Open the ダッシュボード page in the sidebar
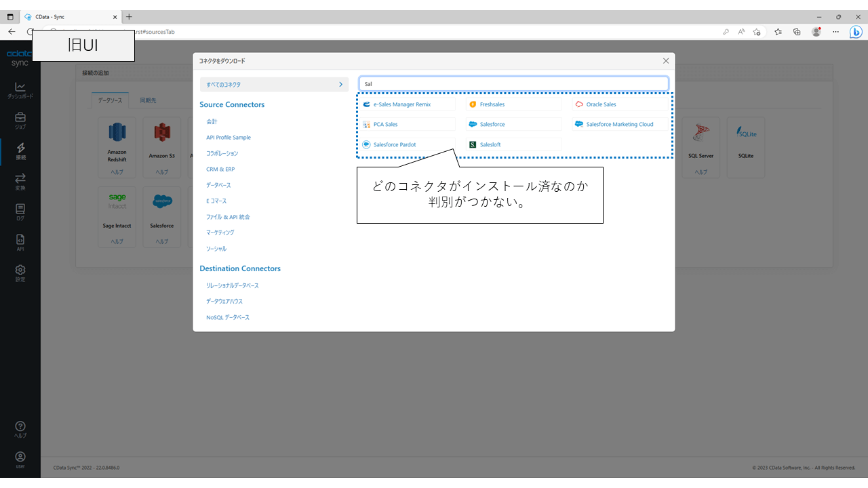The image size is (868, 488). pos(20,90)
